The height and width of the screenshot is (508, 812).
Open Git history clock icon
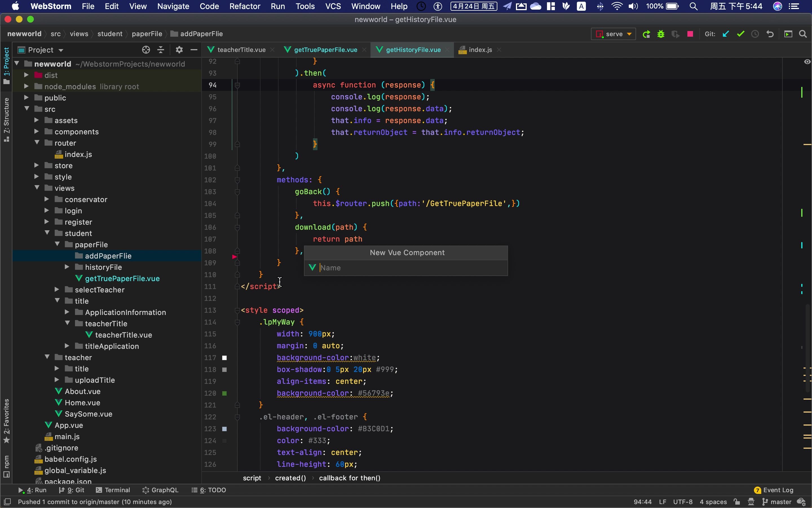755,34
